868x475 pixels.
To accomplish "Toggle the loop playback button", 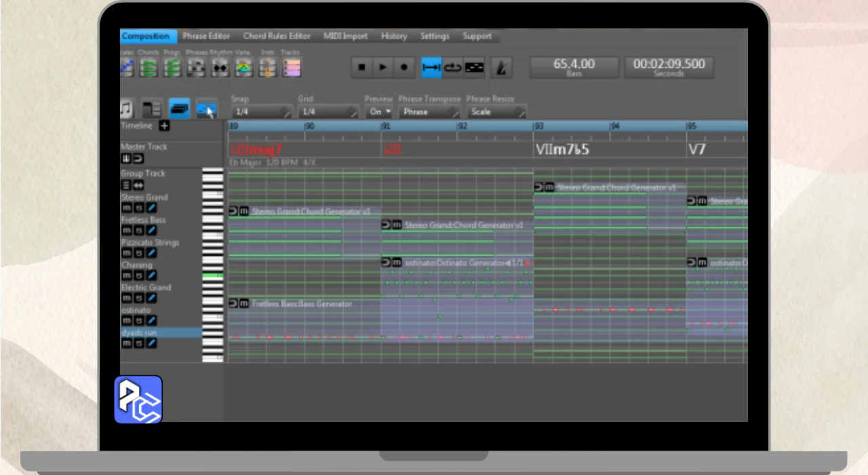I will tap(452, 67).
